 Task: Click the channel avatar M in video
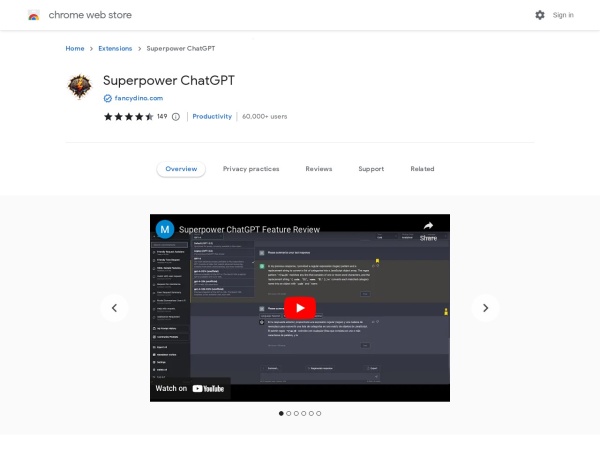click(x=165, y=229)
